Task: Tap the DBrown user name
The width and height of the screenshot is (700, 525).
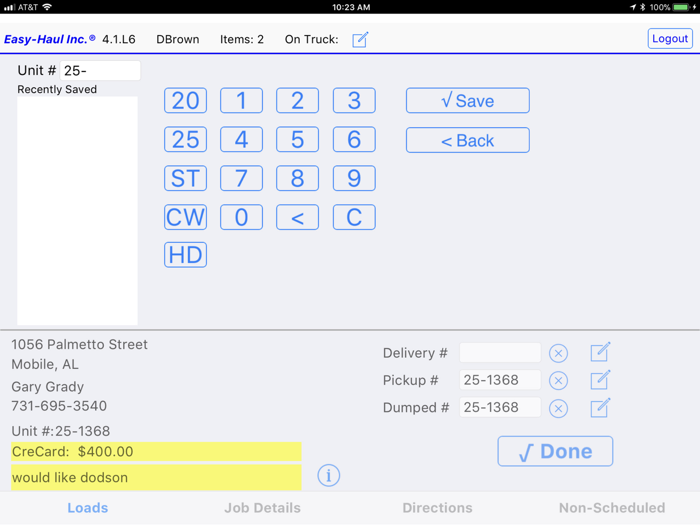Action: click(178, 39)
